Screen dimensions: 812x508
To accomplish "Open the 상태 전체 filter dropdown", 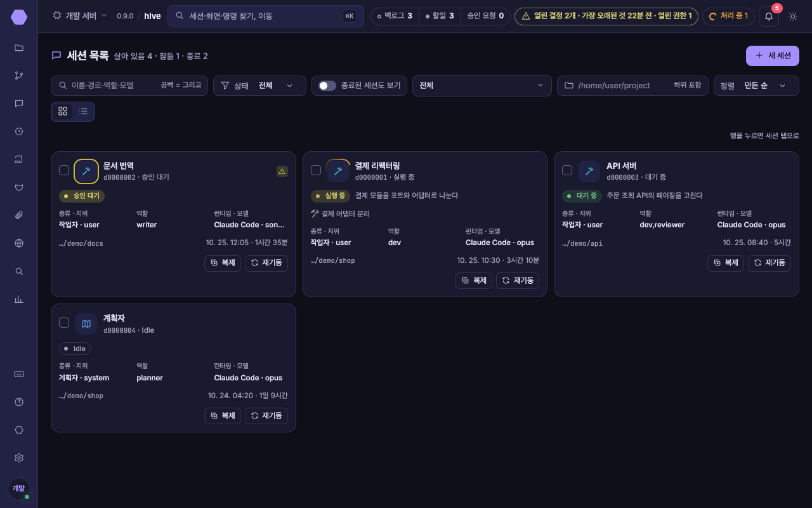I will 259,86.
